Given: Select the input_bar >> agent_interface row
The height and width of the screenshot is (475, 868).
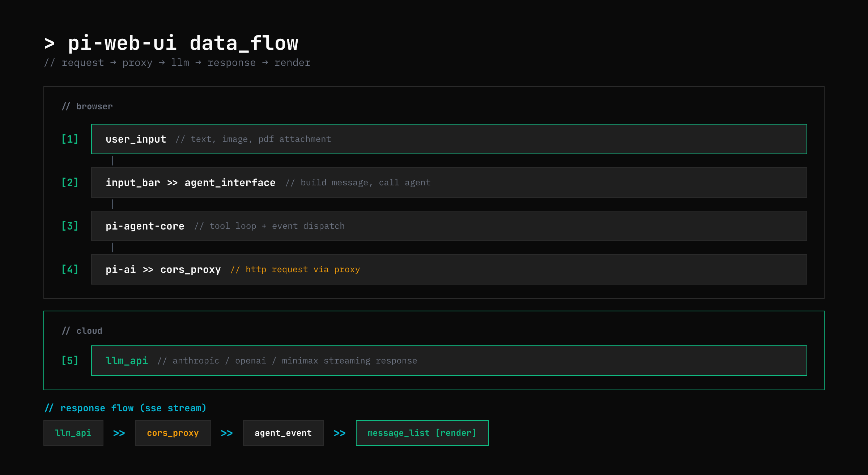Looking at the screenshot, I should pos(449,182).
